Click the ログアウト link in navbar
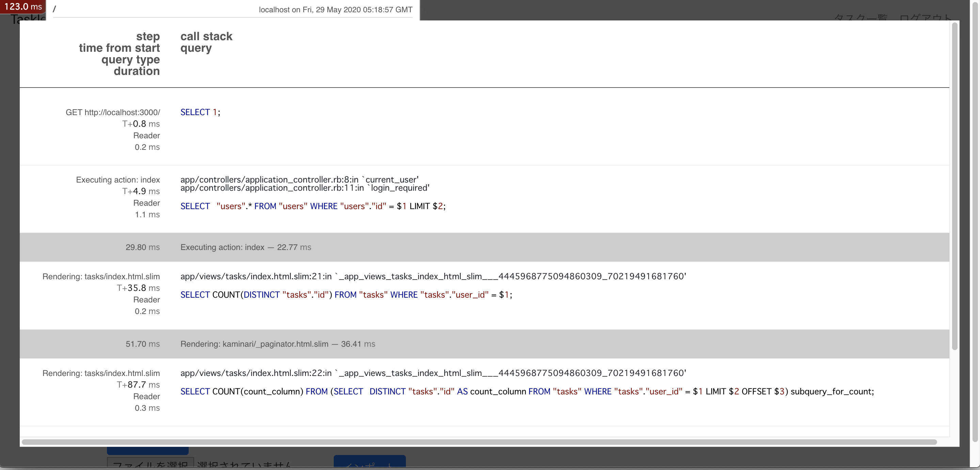980x470 pixels. pos(925,17)
